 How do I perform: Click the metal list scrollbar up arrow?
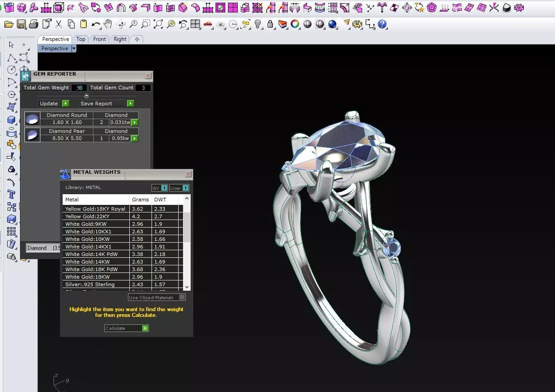[187, 199]
